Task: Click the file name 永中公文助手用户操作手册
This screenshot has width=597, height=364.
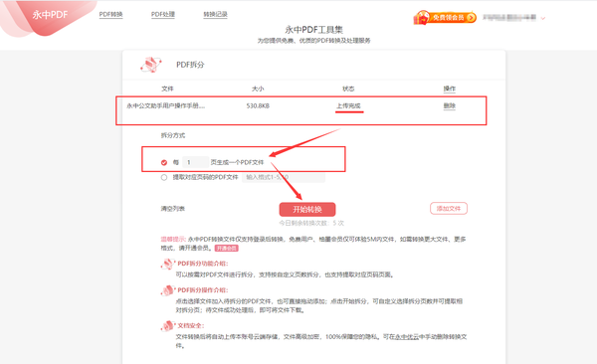Action: (165, 105)
